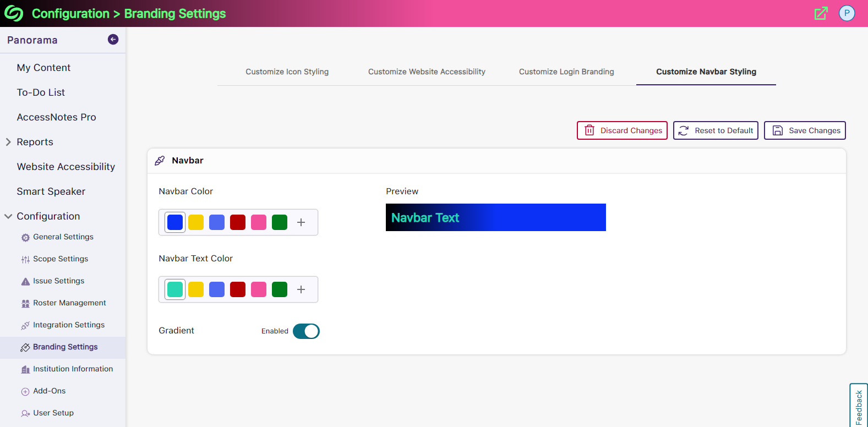Screen dimensions: 868x427
Task: Click the external link icon in header
Action: click(x=821, y=13)
